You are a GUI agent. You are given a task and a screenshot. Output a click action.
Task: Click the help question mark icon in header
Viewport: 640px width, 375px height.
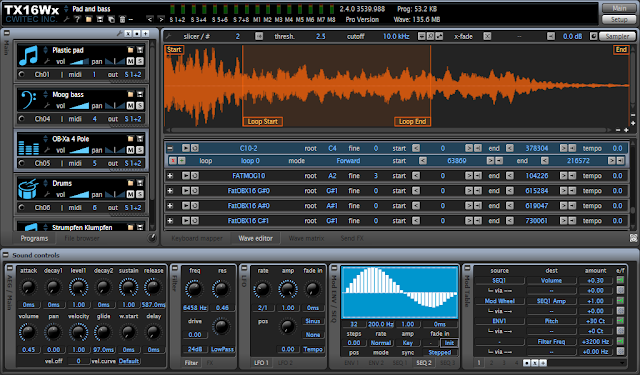coord(77,19)
